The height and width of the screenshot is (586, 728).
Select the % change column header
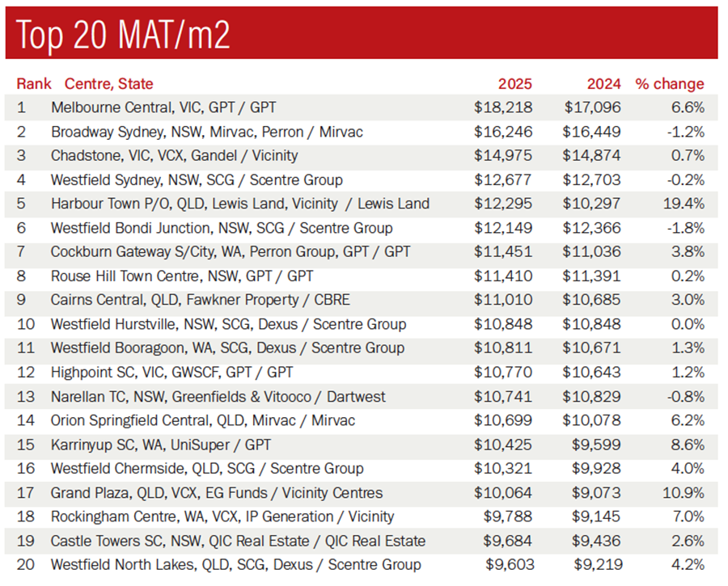670,84
